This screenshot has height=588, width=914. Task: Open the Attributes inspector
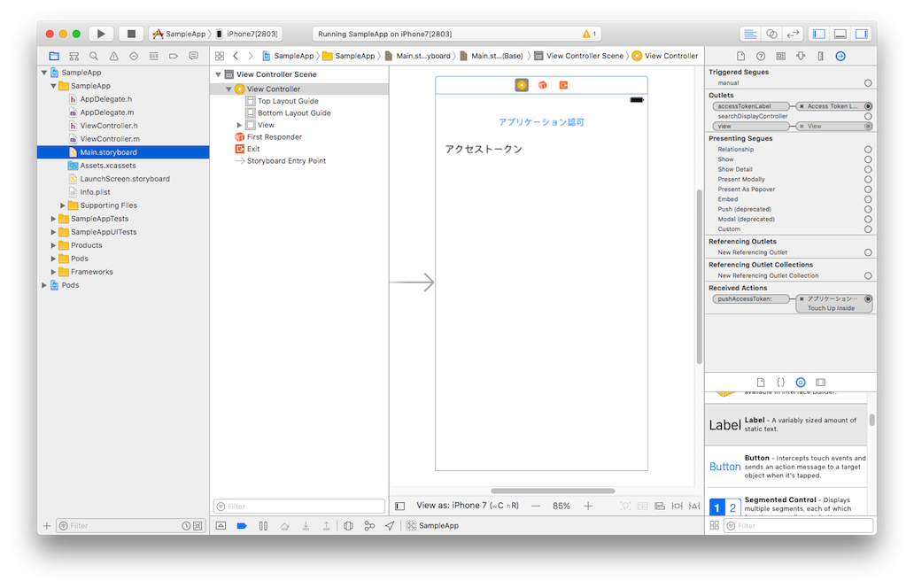pyautogui.click(x=801, y=56)
